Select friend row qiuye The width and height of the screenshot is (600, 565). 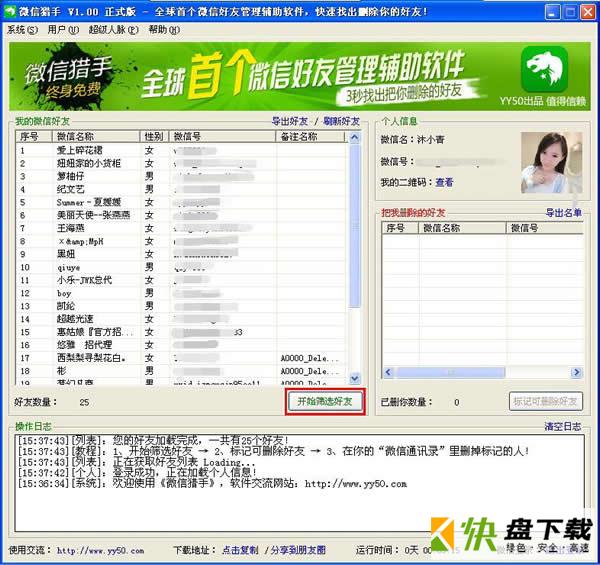click(x=181, y=267)
